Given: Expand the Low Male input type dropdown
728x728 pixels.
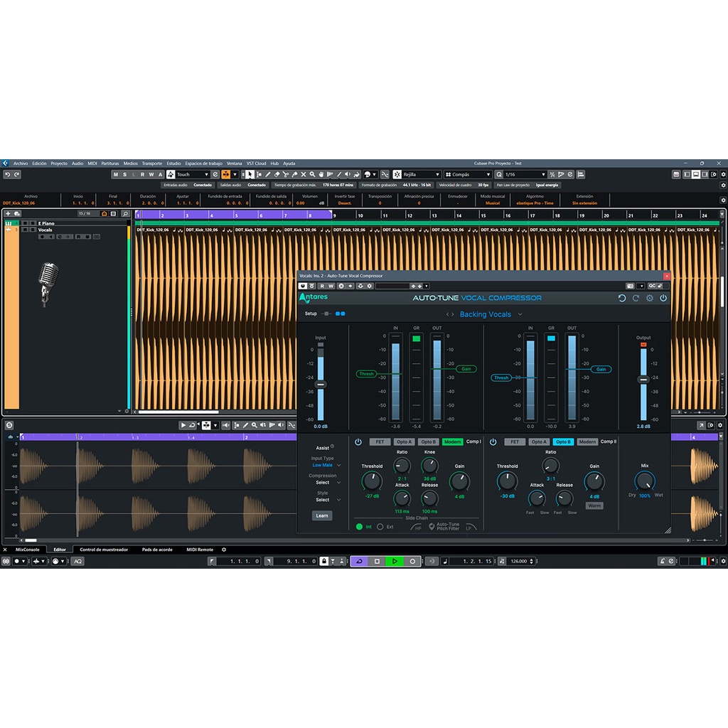Looking at the screenshot, I should tap(326, 465).
